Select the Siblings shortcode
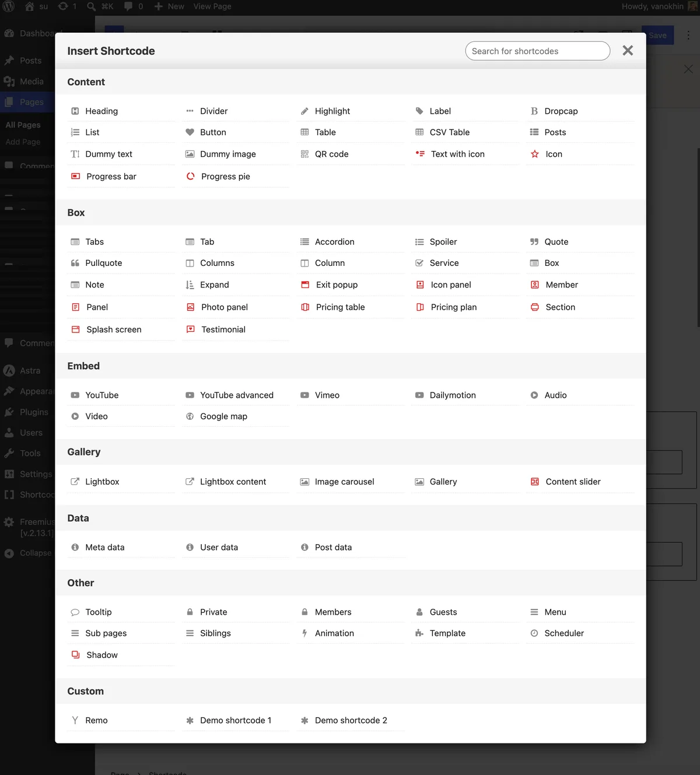Viewport: 700px width, 775px height. 236,633
